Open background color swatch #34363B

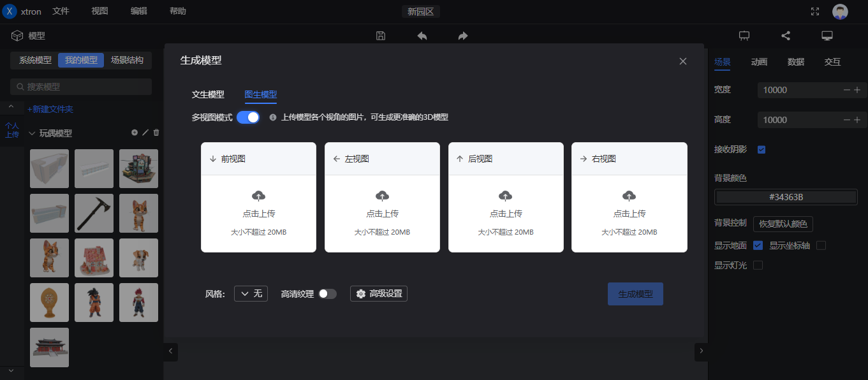click(786, 197)
